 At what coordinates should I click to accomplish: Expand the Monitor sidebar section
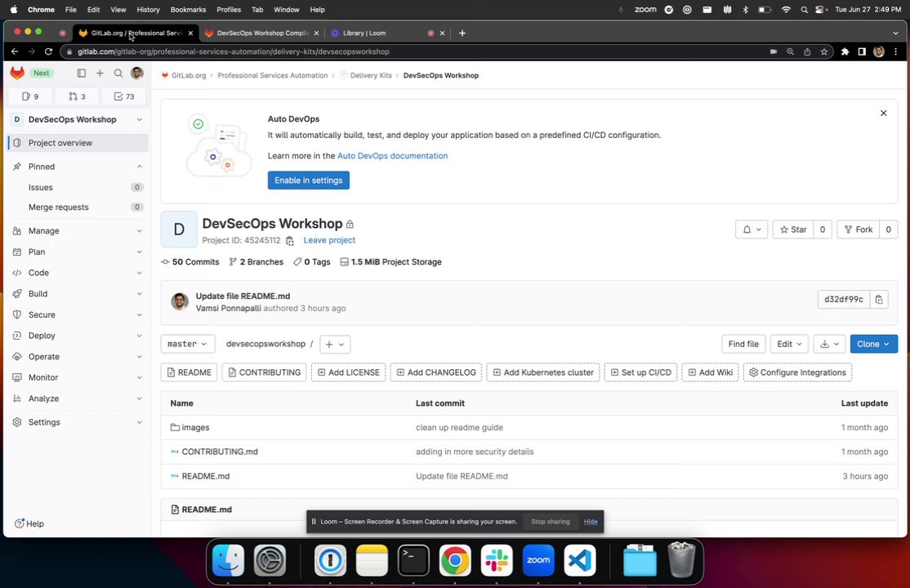(x=77, y=377)
